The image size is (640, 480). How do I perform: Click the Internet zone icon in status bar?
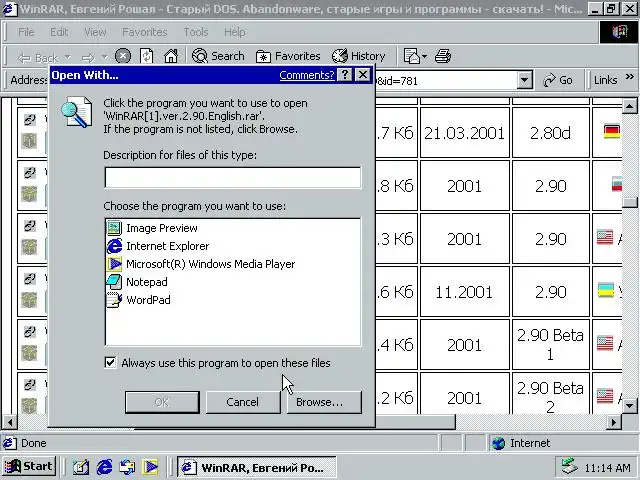tap(498, 443)
